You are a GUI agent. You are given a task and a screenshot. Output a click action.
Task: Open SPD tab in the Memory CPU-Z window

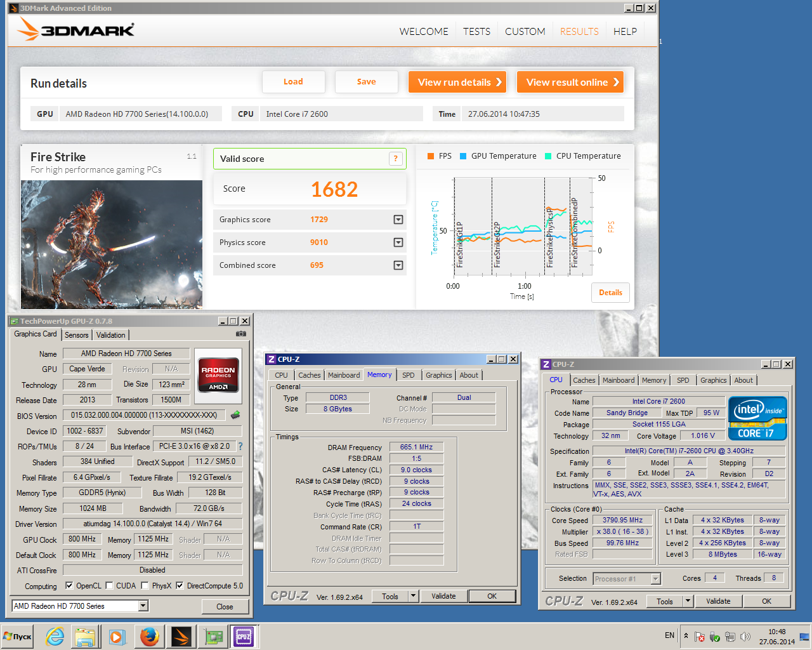pos(409,375)
